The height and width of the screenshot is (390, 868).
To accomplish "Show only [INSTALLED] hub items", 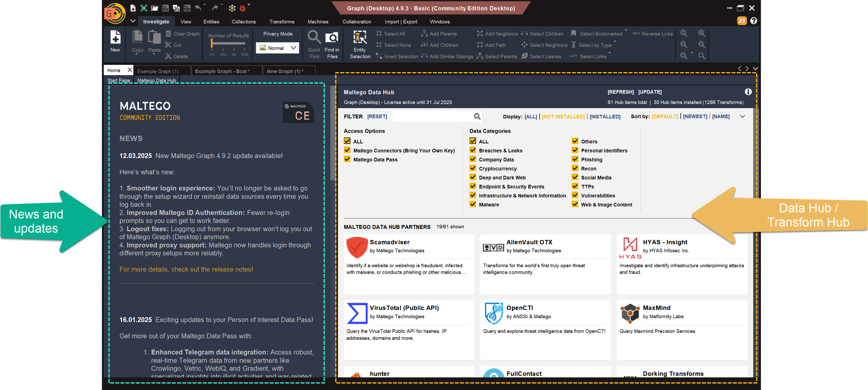I will pyautogui.click(x=605, y=116).
